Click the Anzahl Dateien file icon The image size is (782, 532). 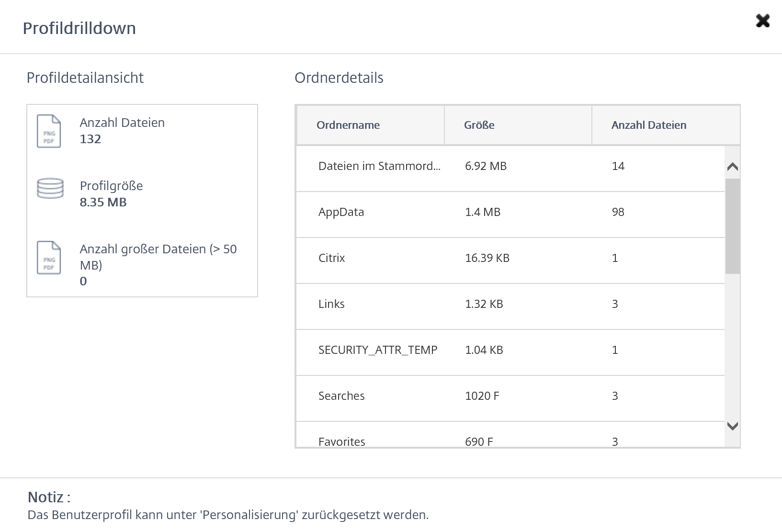[49, 131]
